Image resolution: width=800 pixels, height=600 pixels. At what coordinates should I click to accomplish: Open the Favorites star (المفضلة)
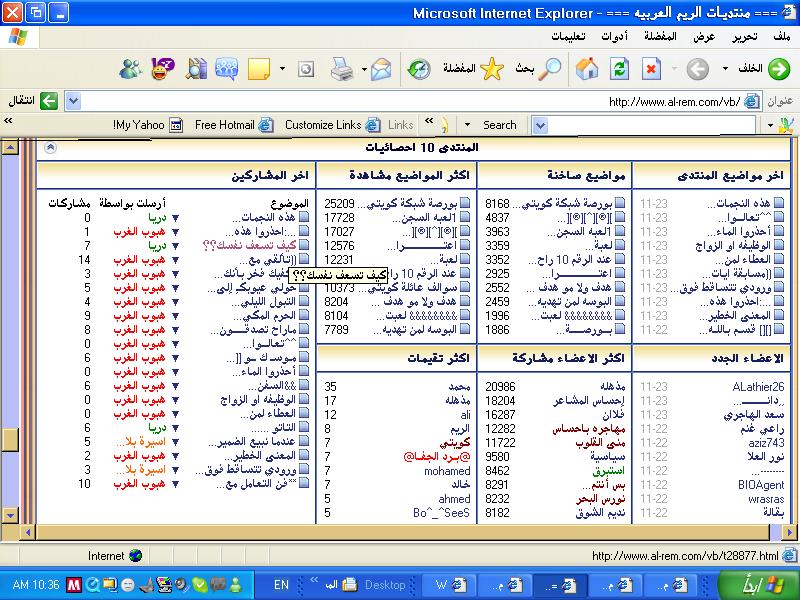point(491,69)
